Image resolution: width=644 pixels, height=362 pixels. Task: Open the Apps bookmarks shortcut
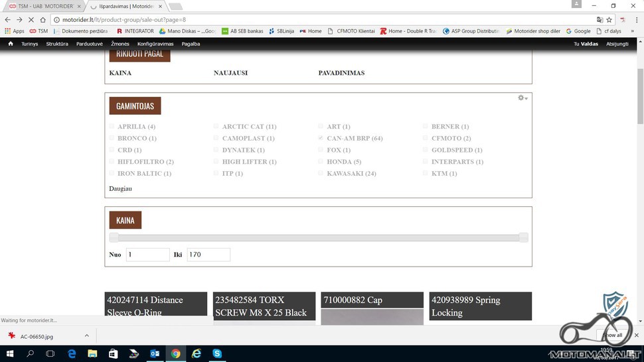coord(15,31)
